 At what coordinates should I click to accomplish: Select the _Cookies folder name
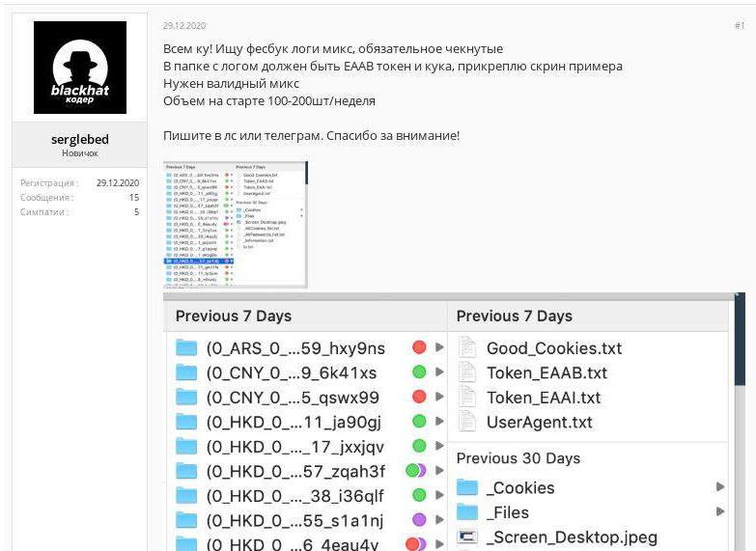tap(520, 488)
